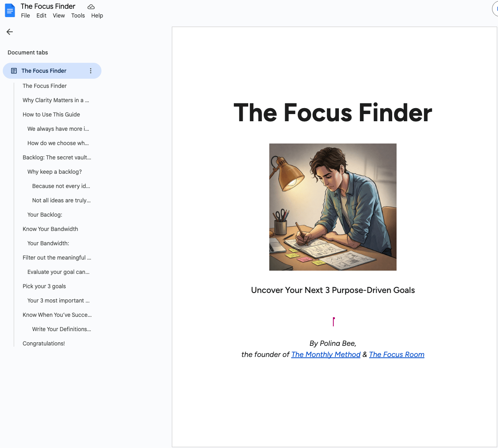The width and height of the screenshot is (498, 448).
Task: Go to How to Use This Guide heading
Action: [51, 114]
